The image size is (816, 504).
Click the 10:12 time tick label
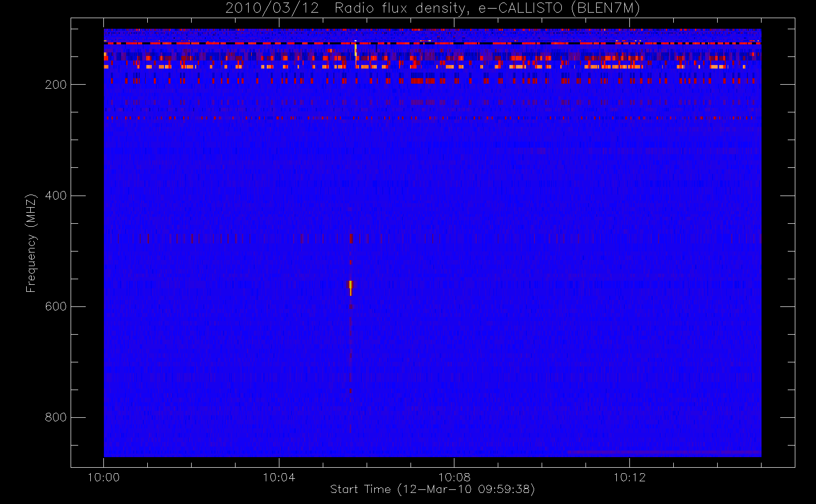pyautogui.click(x=629, y=477)
